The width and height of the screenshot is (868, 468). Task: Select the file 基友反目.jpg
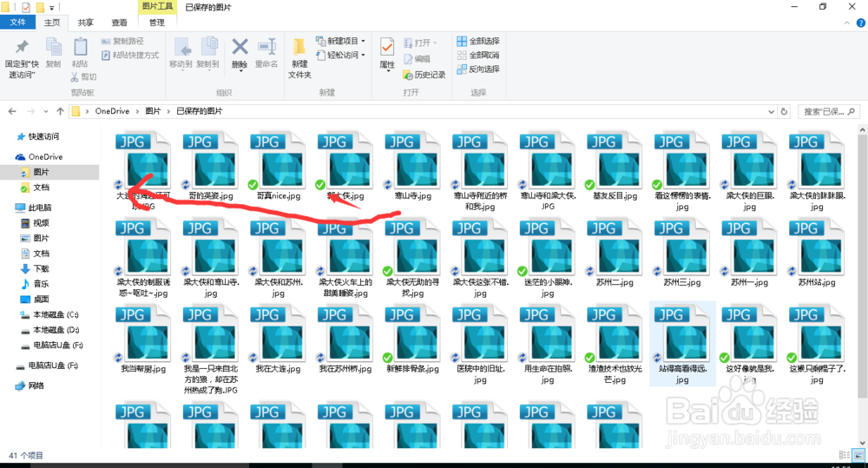pos(615,166)
